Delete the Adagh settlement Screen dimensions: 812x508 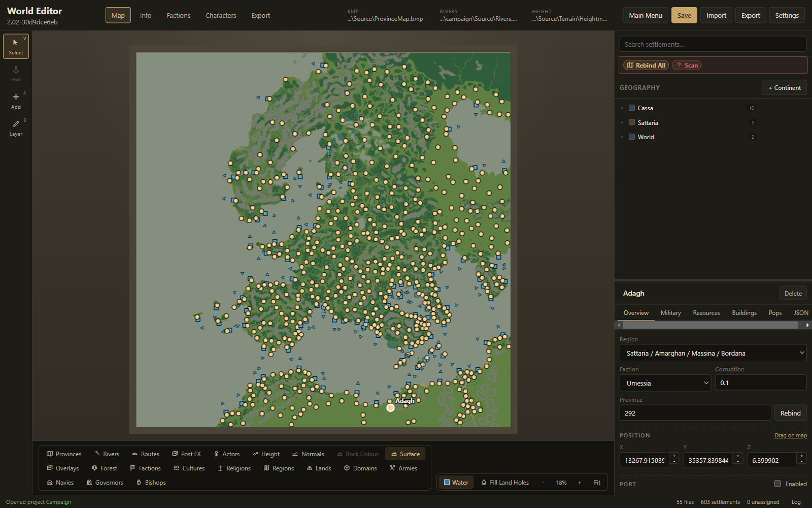point(793,293)
